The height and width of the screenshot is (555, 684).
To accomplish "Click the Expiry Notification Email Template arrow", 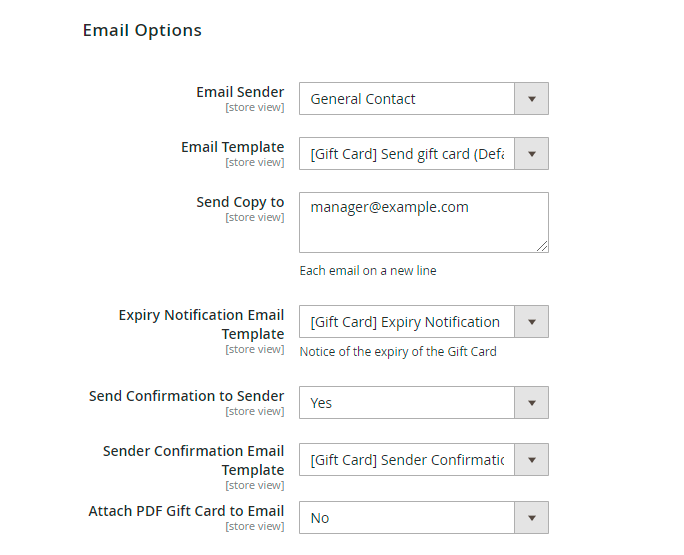I will [531, 322].
